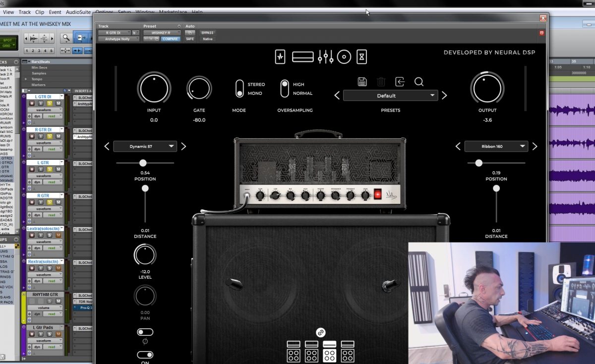
Task: Click the BYPASS button in the plugin header
Action: tap(208, 32)
